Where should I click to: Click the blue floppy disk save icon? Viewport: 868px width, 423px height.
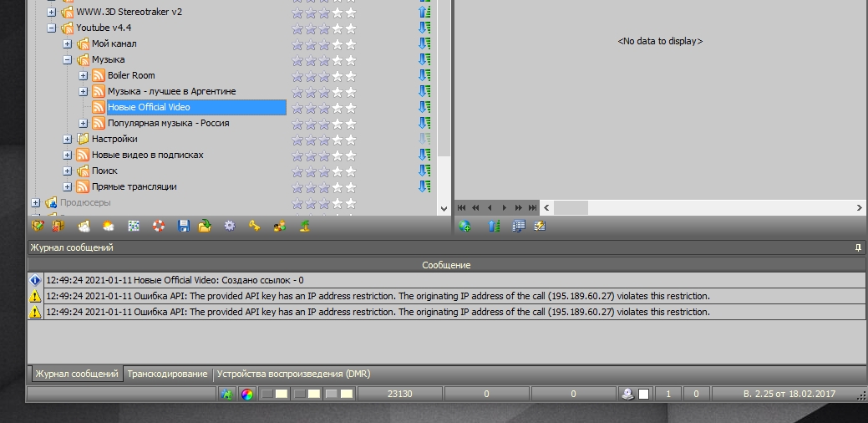tap(184, 226)
